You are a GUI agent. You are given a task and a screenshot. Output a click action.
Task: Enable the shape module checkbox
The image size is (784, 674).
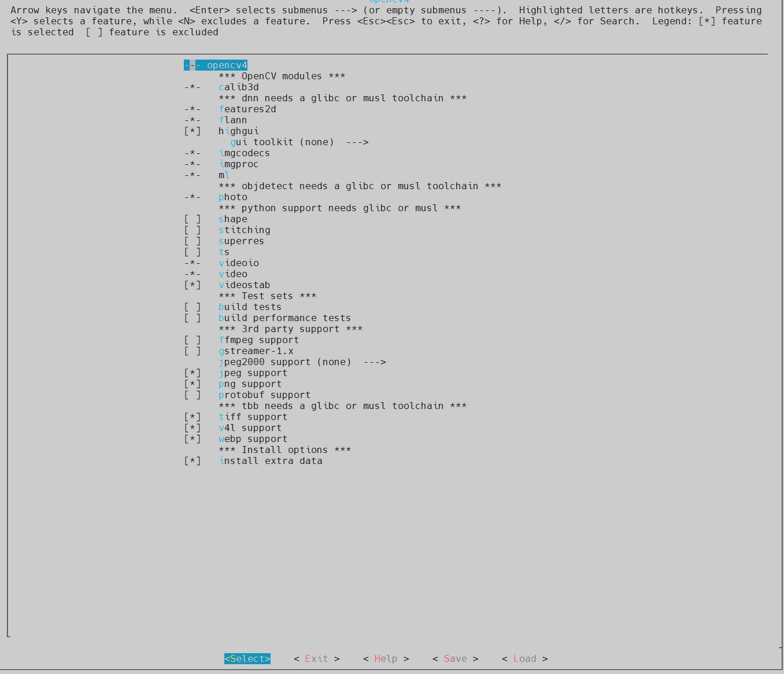pyautogui.click(x=193, y=219)
